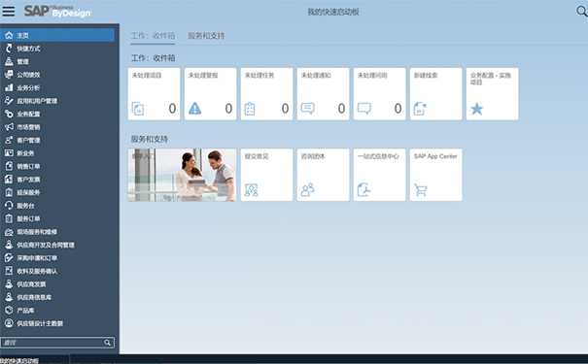Image resolution: width=588 pixels, height=364 pixels.
Task: Open the 一站式信息中心 document tile
Action: click(x=379, y=175)
